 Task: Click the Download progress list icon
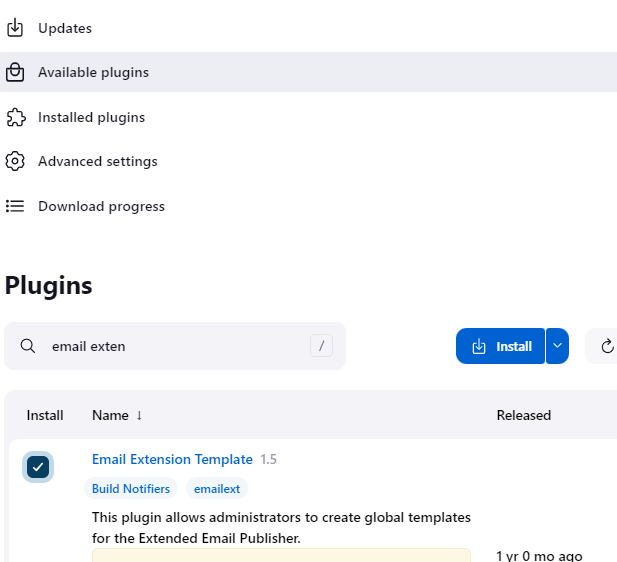(15, 206)
